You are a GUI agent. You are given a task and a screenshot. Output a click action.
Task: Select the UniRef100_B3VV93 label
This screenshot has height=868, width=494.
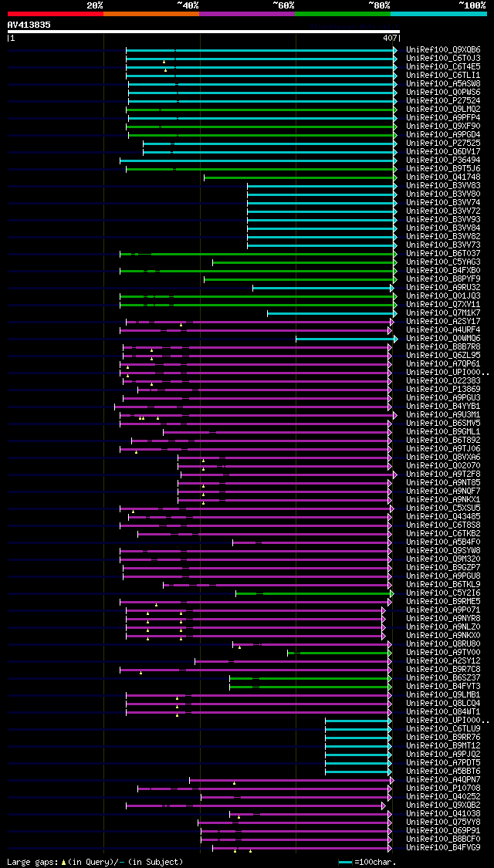pos(443,220)
